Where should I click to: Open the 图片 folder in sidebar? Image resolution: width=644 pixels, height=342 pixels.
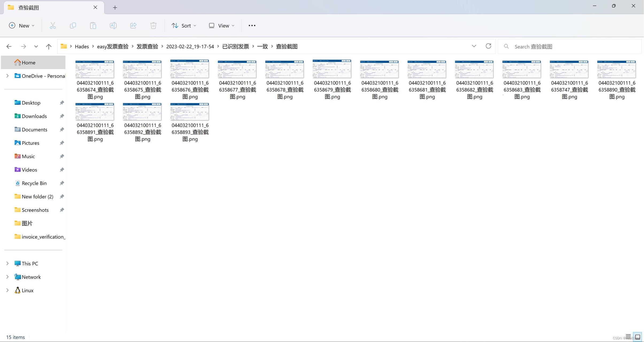click(27, 223)
